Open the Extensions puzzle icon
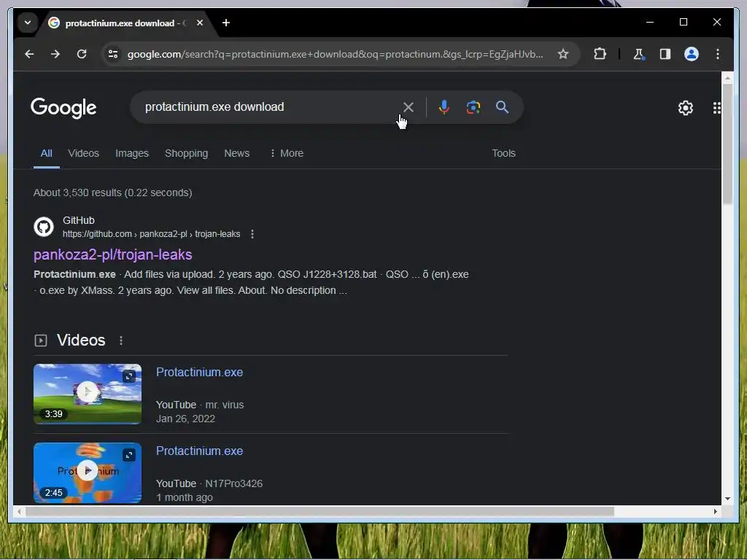The height and width of the screenshot is (560, 747). 600,54
